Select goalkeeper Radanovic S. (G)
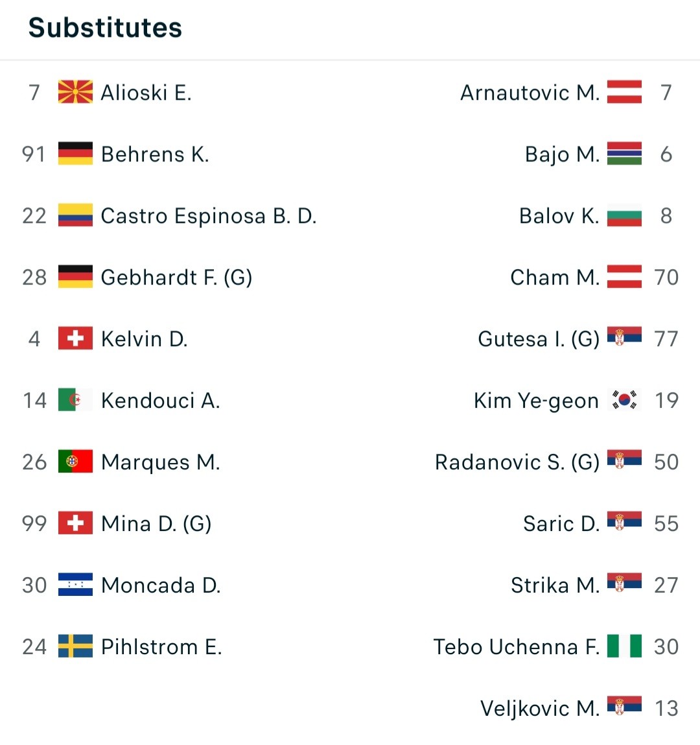The image size is (700, 745). pyautogui.click(x=517, y=462)
